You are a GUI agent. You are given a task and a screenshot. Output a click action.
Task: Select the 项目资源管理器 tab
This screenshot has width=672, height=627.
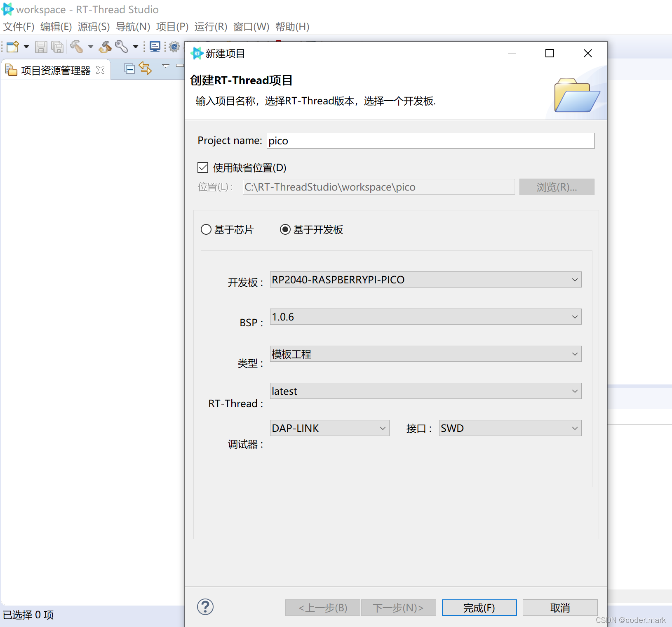pos(55,71)
